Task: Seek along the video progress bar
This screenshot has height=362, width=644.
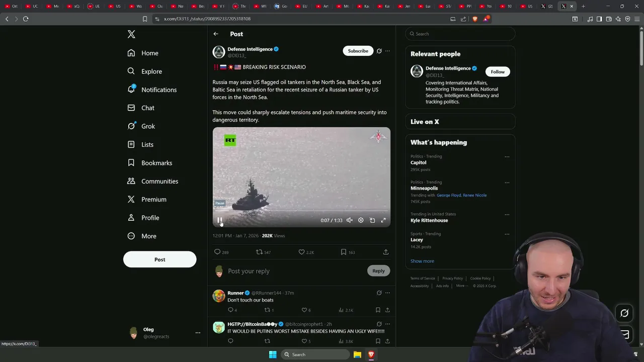Action: [x=301, y=212]
